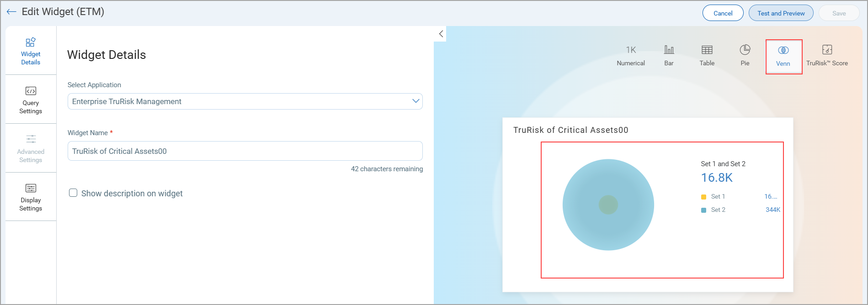Select the Numerical widget type
The width and height of the screenshot is (868, 305).
631,56
